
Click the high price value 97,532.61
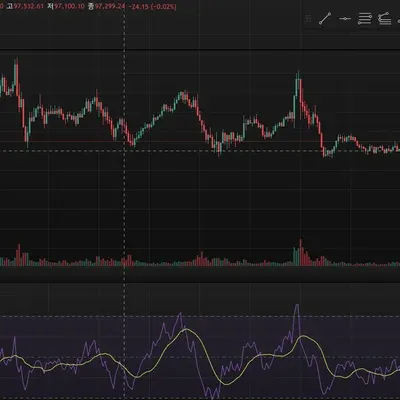coord(28,6)
